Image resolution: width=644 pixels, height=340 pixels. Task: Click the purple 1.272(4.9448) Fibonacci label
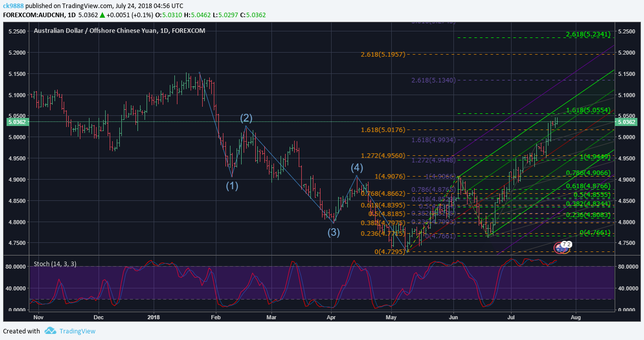coord(434,160)
